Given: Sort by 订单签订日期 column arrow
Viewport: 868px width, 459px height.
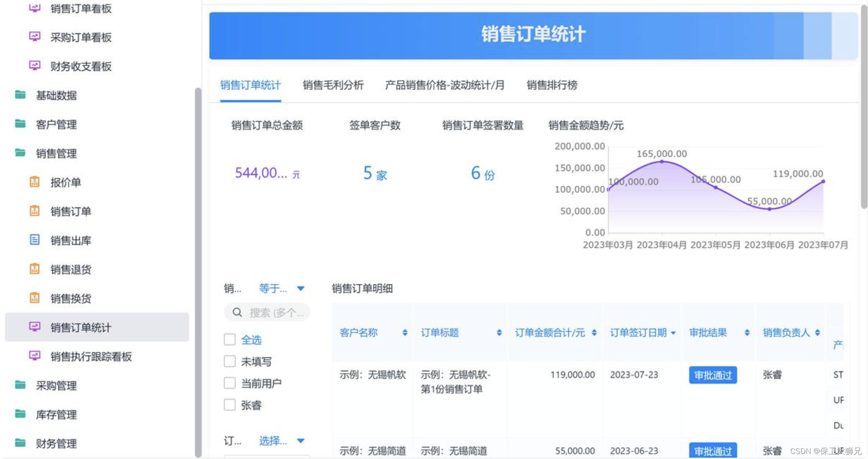Looking at the screenshot, I should (673, 333).
